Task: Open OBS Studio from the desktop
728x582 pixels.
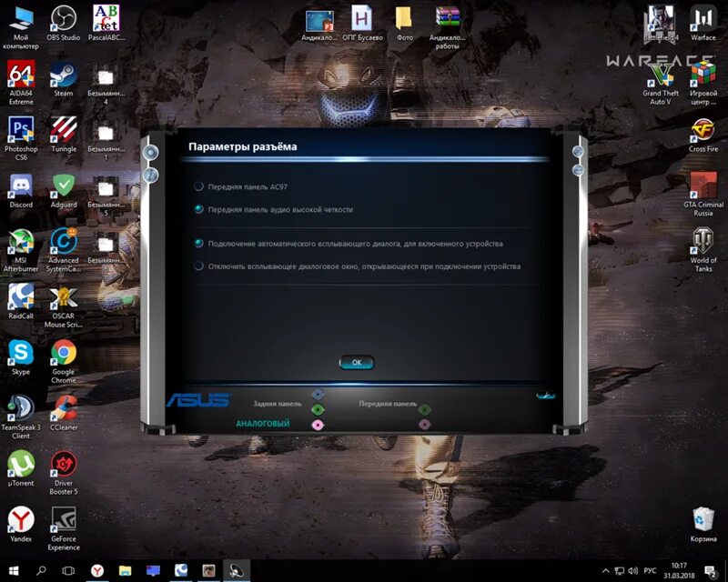Action: click(x=64, y=23)
